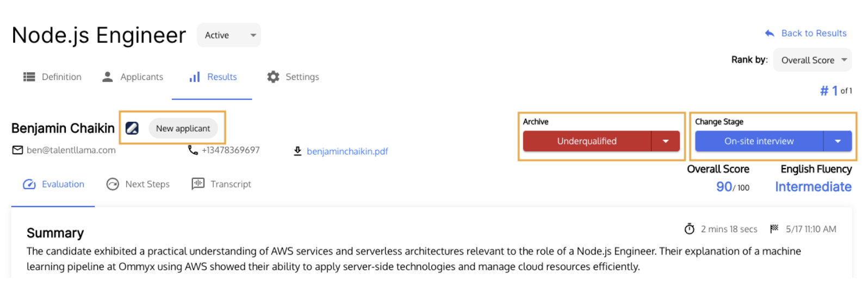Archive the applicant as Underqualified

point(587,141)
